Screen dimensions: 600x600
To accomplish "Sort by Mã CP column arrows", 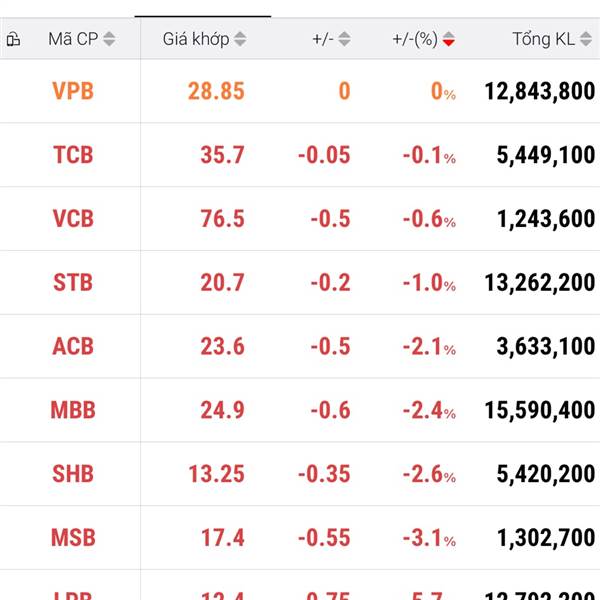I will (109, 39).
